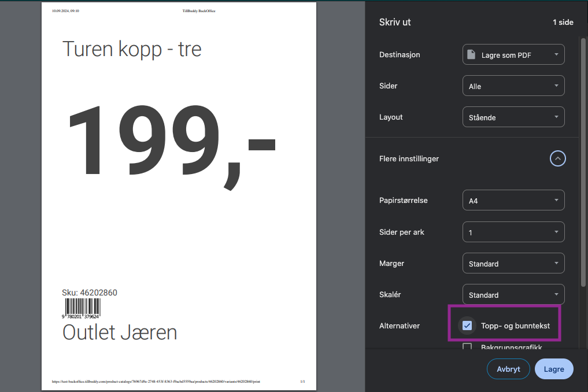Click the Flere innstillinger section label
This screenshot has height=392, width=588.
(x=409, y=158)
